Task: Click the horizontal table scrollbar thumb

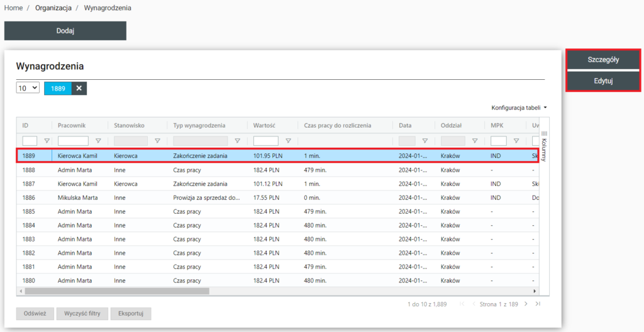Action: [116, 291]
